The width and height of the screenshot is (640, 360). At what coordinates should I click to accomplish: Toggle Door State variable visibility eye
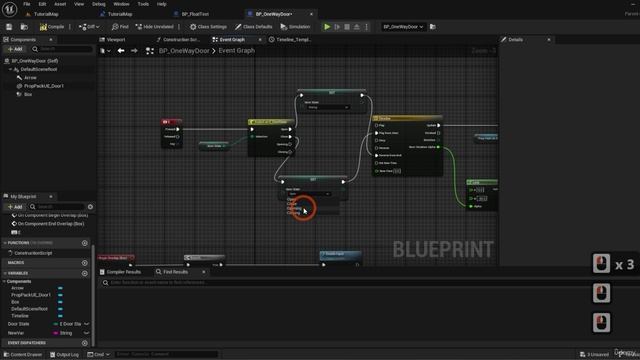(87, 324)
